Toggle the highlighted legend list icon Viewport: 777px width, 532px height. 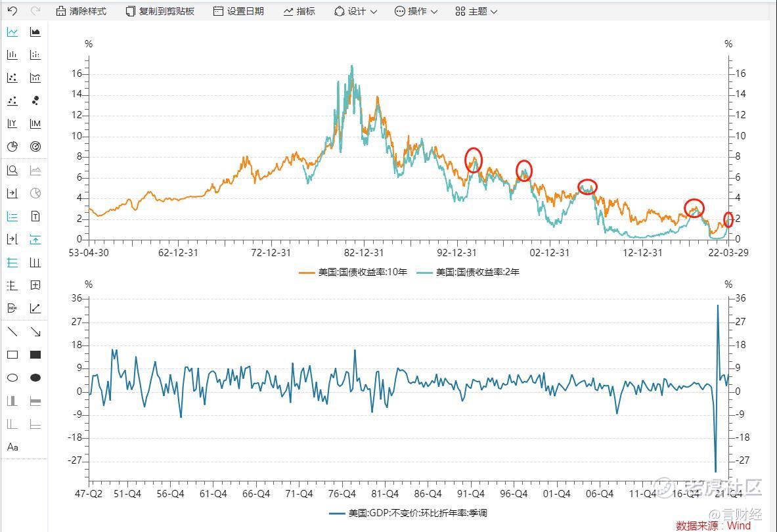tap(12, 217)
